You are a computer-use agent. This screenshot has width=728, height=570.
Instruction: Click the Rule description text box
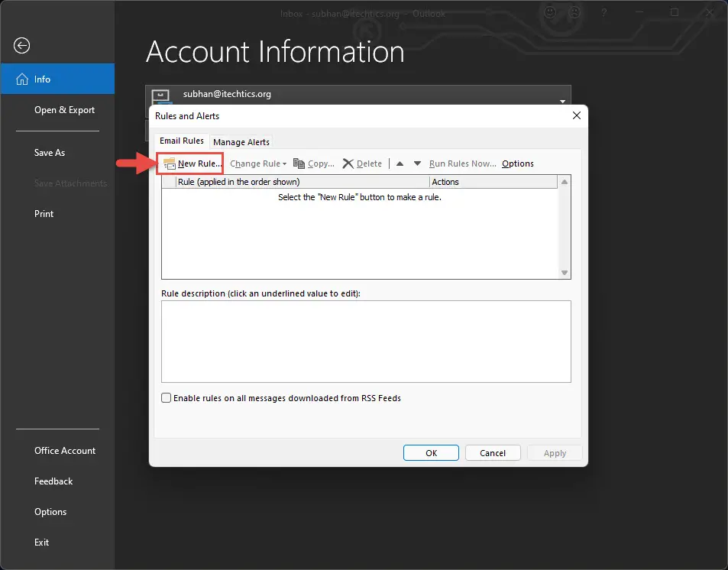[366, 342]
